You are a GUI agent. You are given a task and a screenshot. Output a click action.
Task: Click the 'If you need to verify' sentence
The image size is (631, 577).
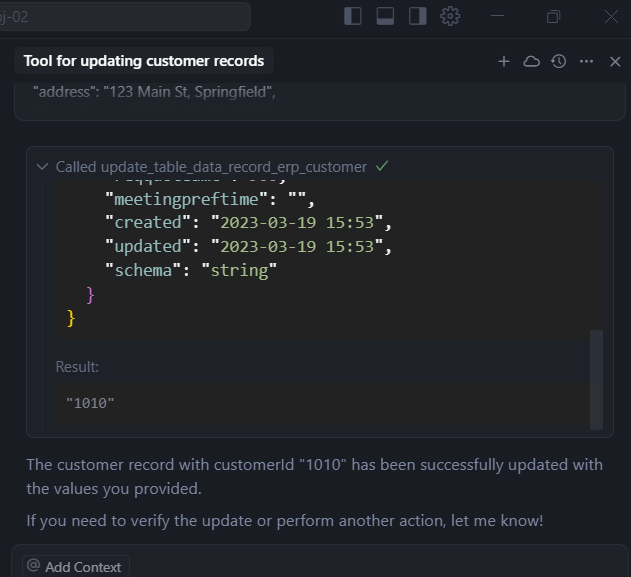285,521
